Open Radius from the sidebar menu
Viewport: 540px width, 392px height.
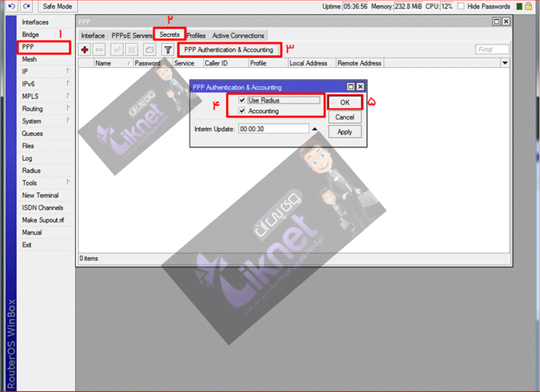coord(31,170)
